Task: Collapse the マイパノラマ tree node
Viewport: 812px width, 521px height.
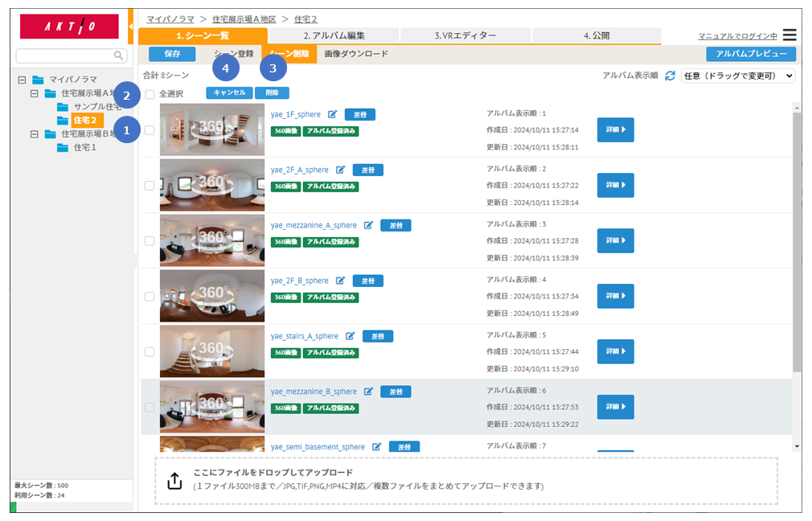Action: (x=22, y=80)
